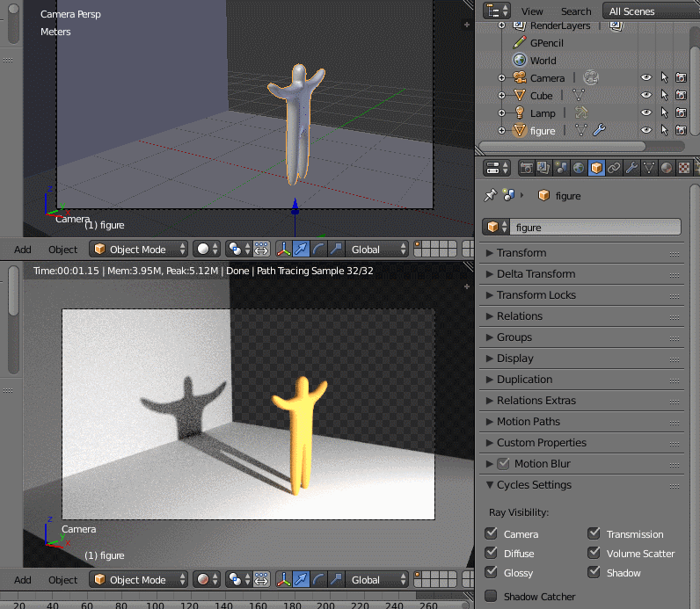
Task: Click the wrench modifier icon on figure outliner row
Action: pyautogui.click(x=599, y=130)
